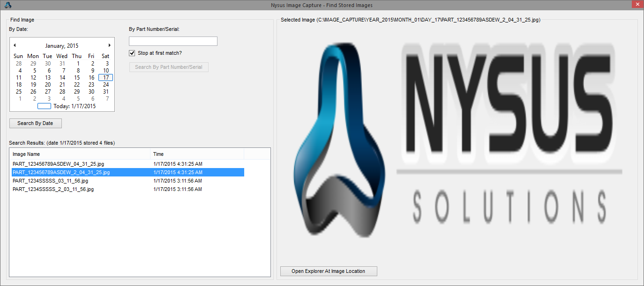Select the highlighted PART_123456789ASDEW_2_04_31_25.jpg row
Screen dimensions: 644x286
[x=61, y=172]
